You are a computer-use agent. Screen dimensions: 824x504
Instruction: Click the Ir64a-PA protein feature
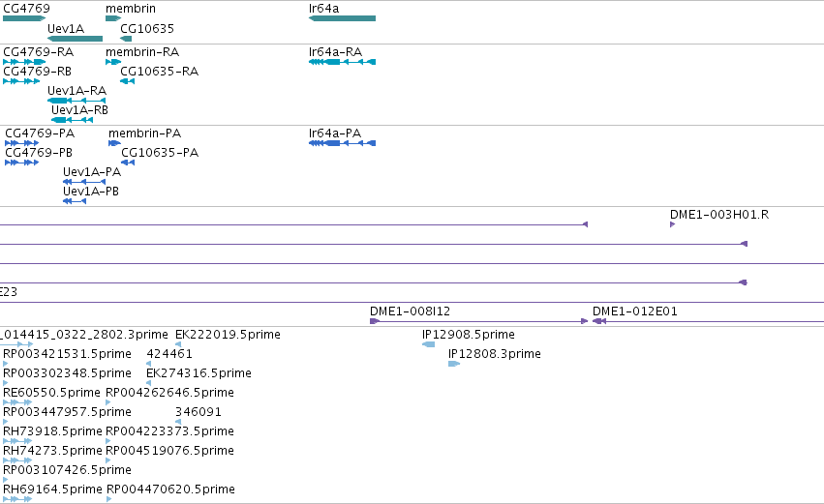tap(342, 143)
